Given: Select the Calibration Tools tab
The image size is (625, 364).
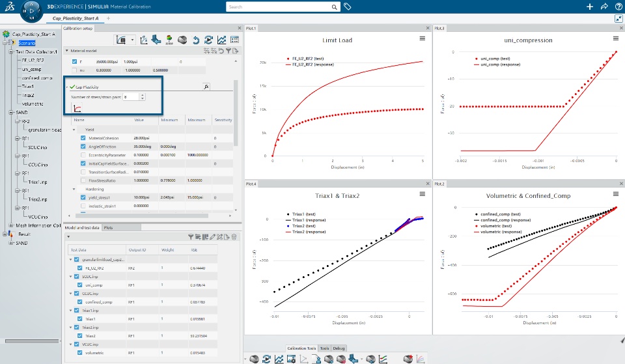Looking at the screenshot, I should tap(301, 348).
